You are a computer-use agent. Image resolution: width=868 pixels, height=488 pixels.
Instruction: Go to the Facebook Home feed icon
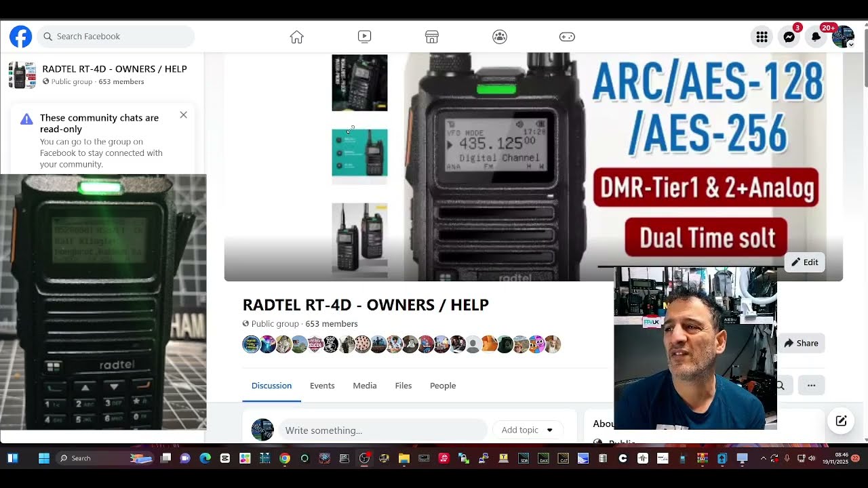(x=296, y=37)
